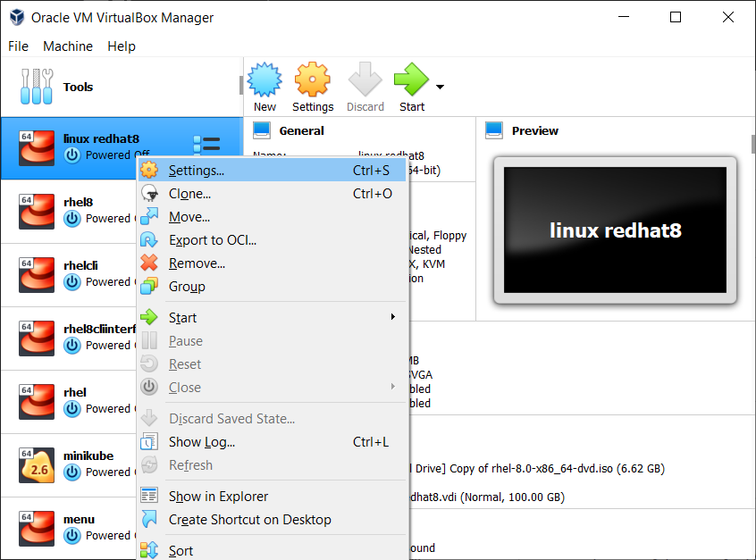Click the General section header
This screenshot has width=756, height=560.
tap(301, 130)
